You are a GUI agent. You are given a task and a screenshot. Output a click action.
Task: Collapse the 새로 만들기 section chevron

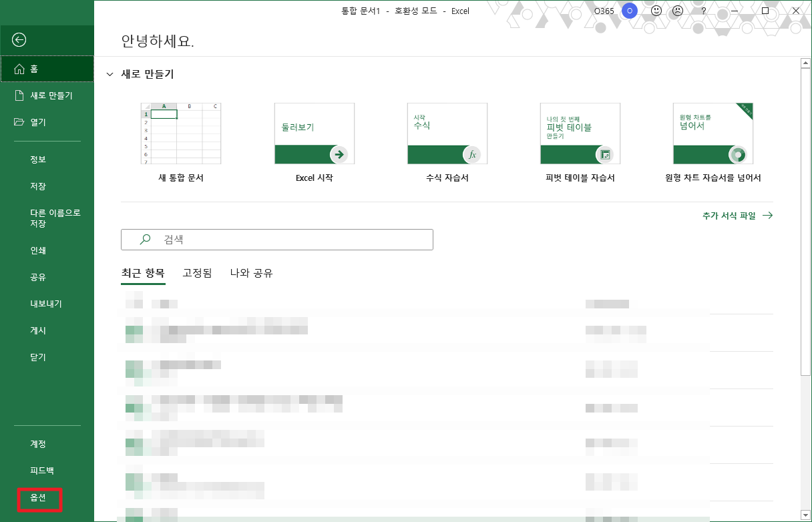(x=110, y=75)
